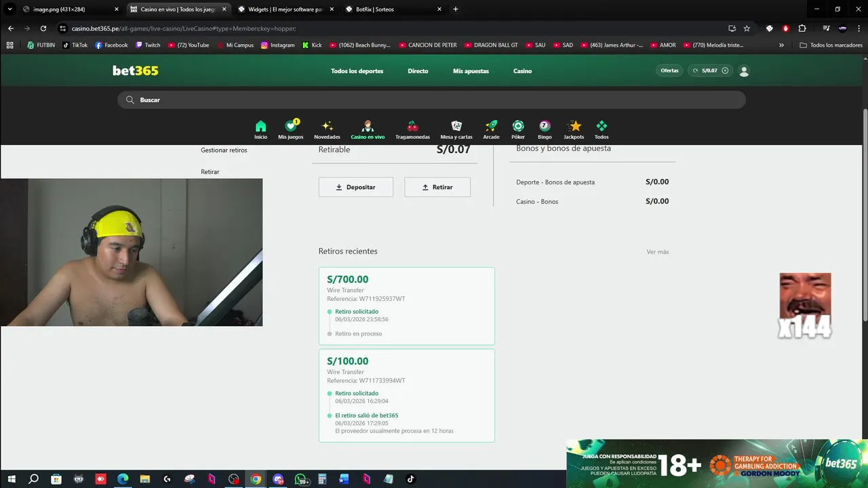Viewport: 868px width, 488px height.
Task: Open the Casino section
Action: (522, 71)
